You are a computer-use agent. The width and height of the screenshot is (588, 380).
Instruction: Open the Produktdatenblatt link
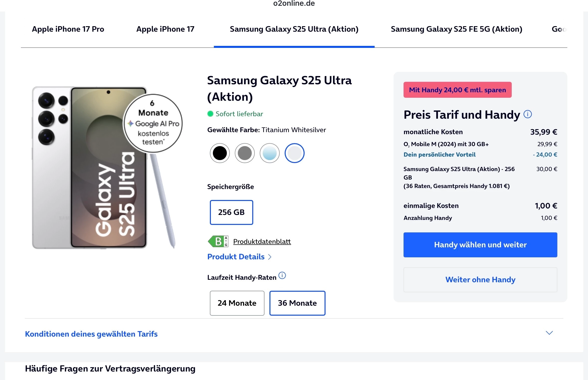(x=262, y=241)
